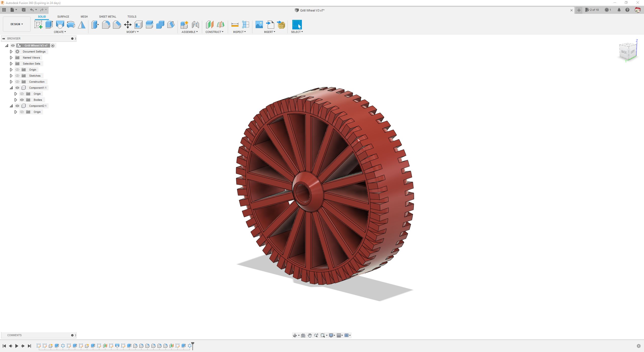Select the Extrude tool
This screenshot has height=352, width=644.
tap(49, 25)
